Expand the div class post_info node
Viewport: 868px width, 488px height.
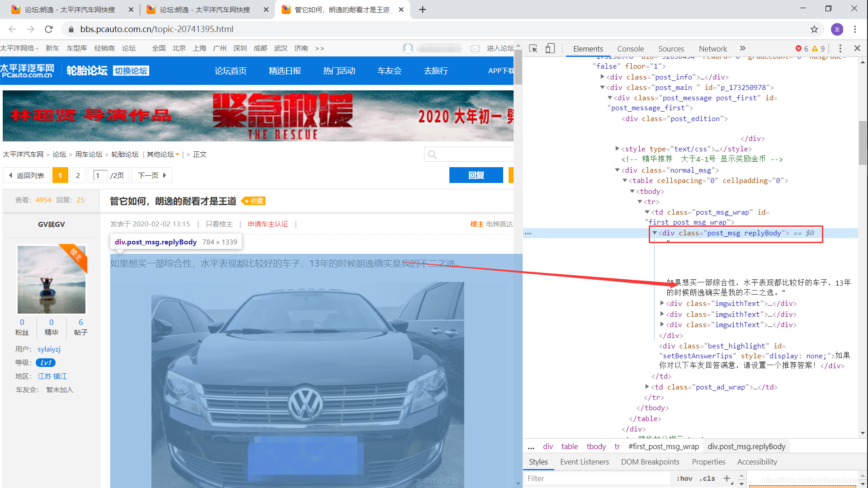coord(603,77)
